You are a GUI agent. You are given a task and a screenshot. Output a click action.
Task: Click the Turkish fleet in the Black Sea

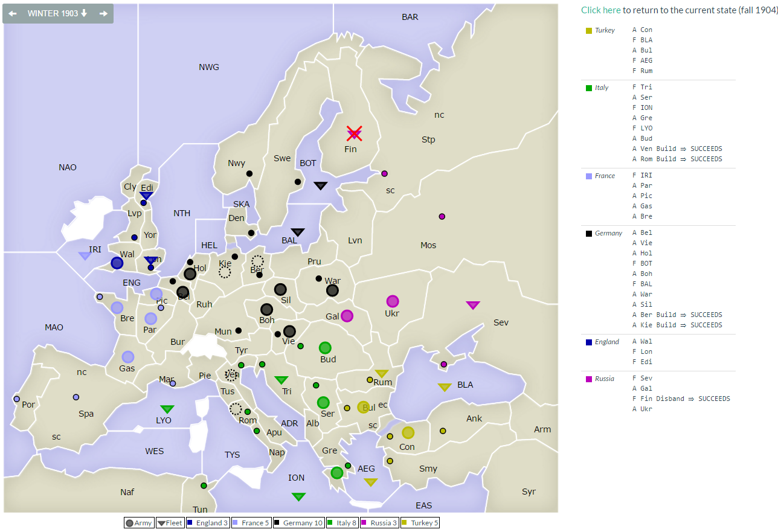(x=445, y=388)
